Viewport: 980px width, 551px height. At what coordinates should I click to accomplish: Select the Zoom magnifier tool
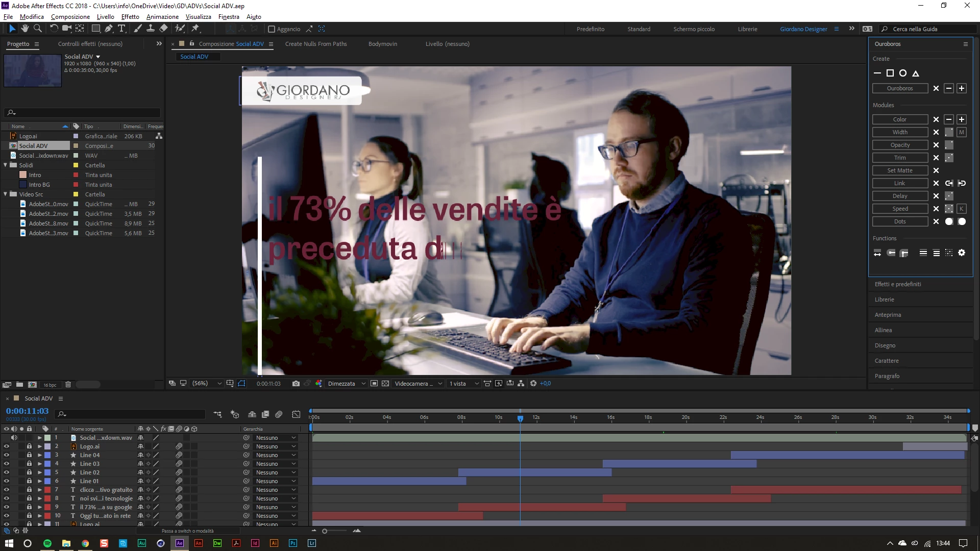coord(37,29)
